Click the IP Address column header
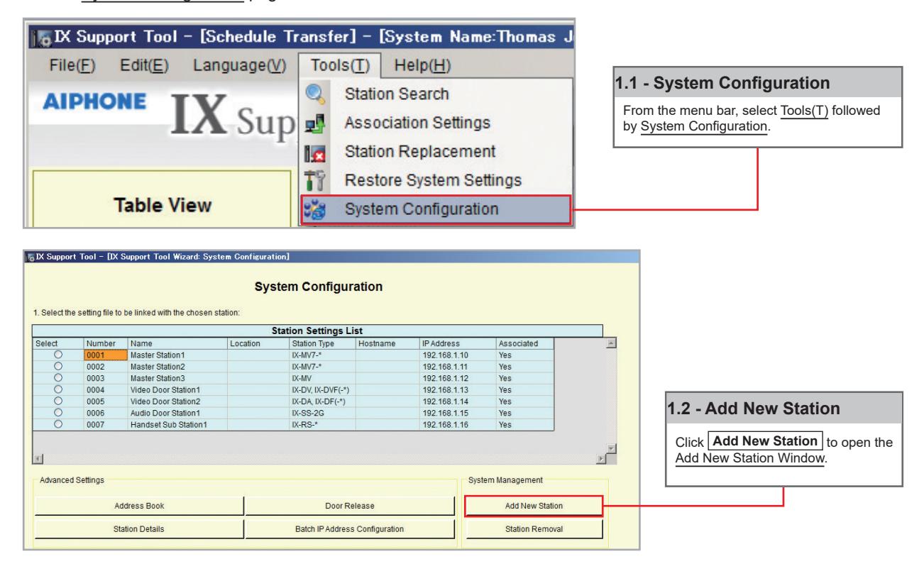The height and width of the screenshot is (571, 924). pyautogui.click(x=458, y=343)
